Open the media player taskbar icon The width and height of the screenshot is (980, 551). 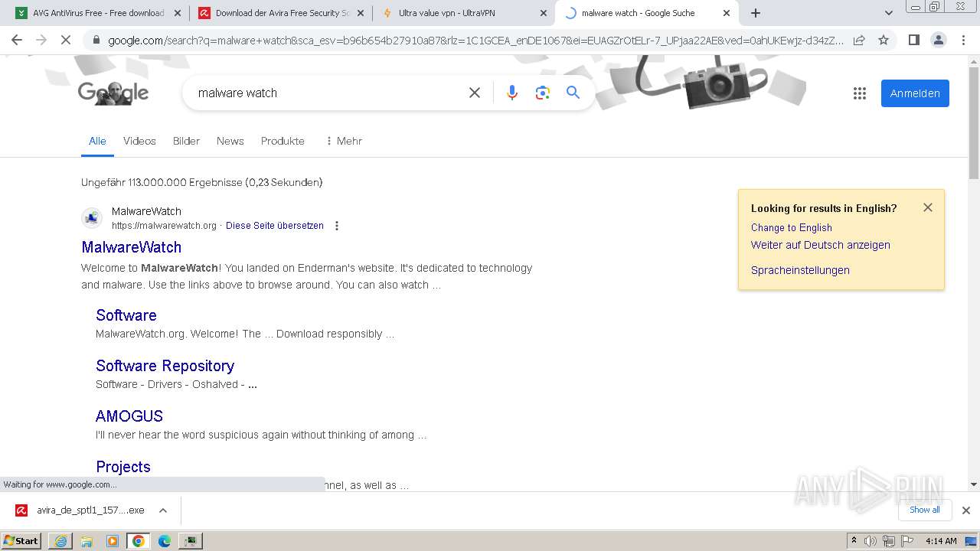pyautogui.click(x=113, y=541)
